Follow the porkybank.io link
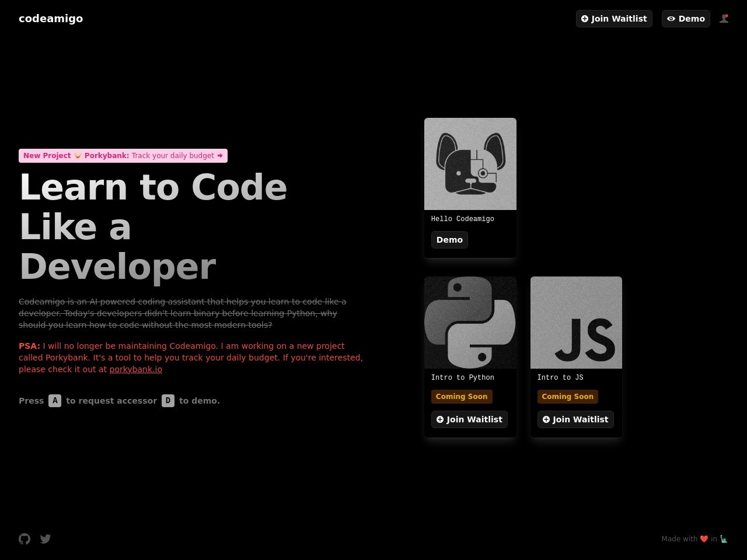The width and height of the screenshot is (747, 560). (x=136, y=369)
